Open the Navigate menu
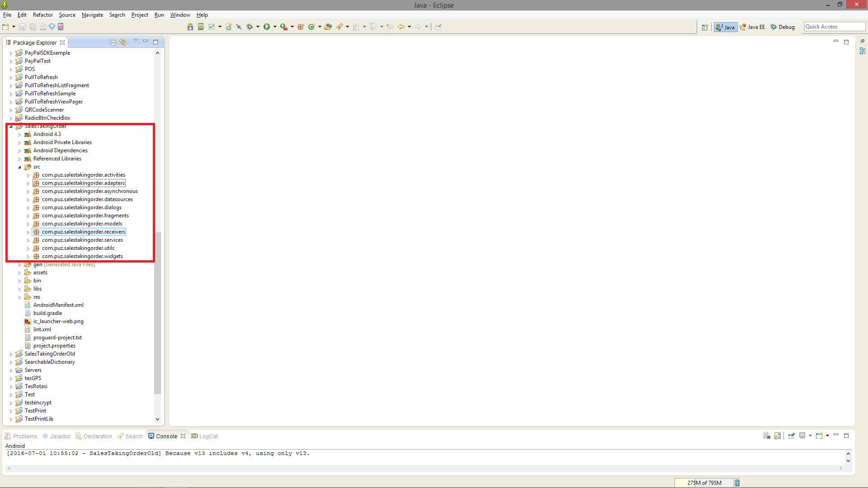This screenshot has height=488, width=868. coord(92,15)
